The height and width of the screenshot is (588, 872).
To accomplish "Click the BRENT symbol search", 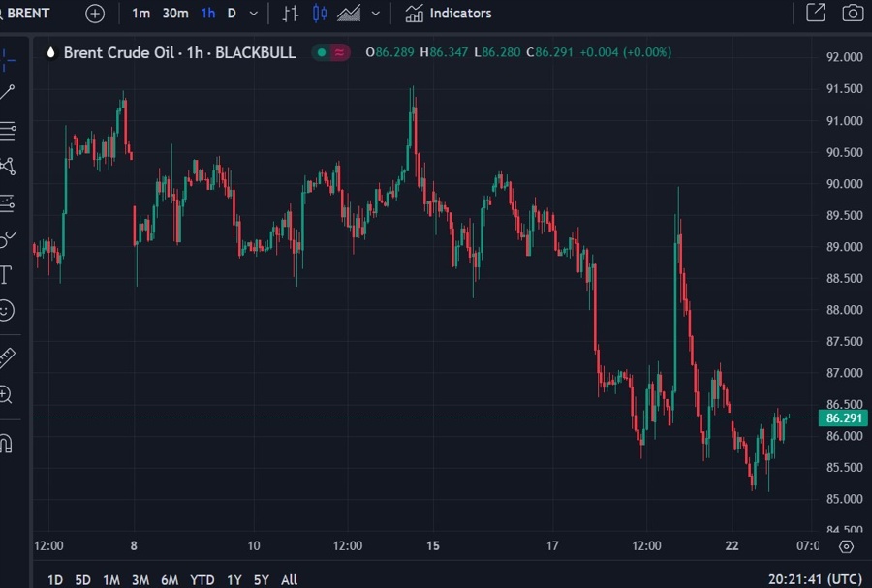I will (25, 14).
